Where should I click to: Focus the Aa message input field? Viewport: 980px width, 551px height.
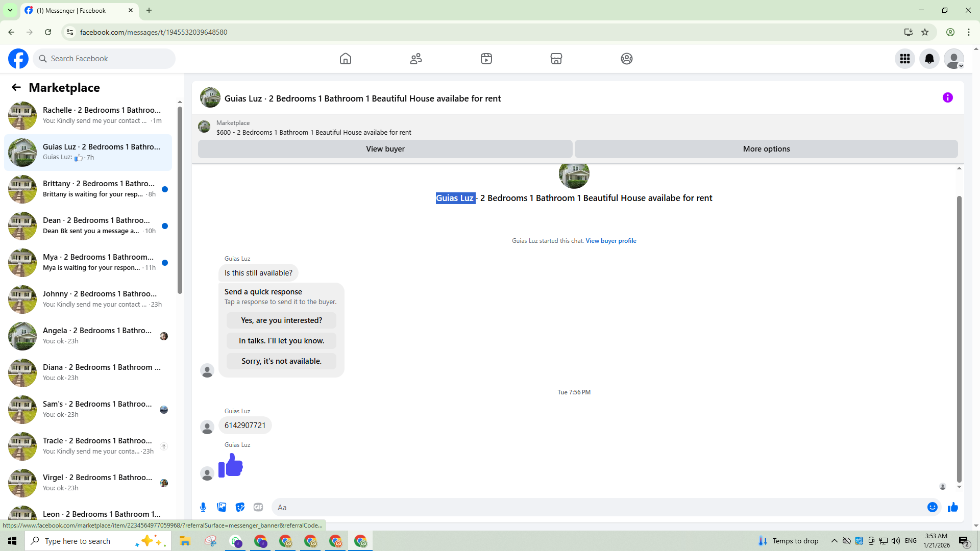597,507
